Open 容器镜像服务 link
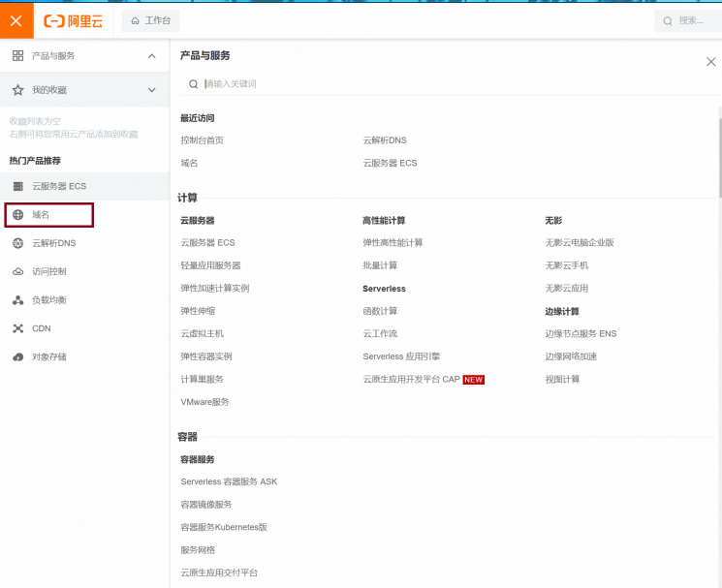This screenshot has height=588, width=722. pyautogui.click(x=206, y=505)
